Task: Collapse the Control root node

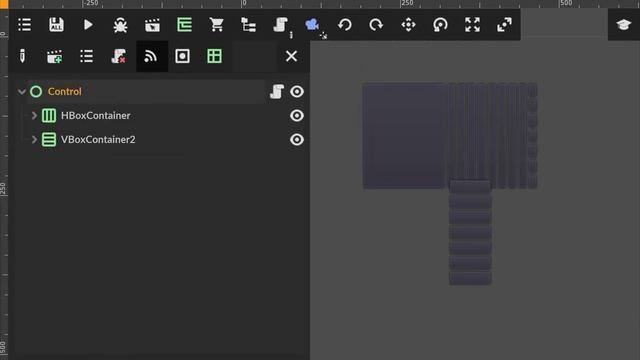Action: [22, 92]
